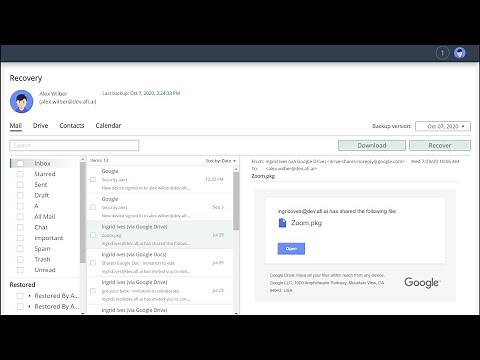The width and height of the screenshot is (480, 360).
Task: Tick the All Mail folder checkbox
Action: pos(20,217)
